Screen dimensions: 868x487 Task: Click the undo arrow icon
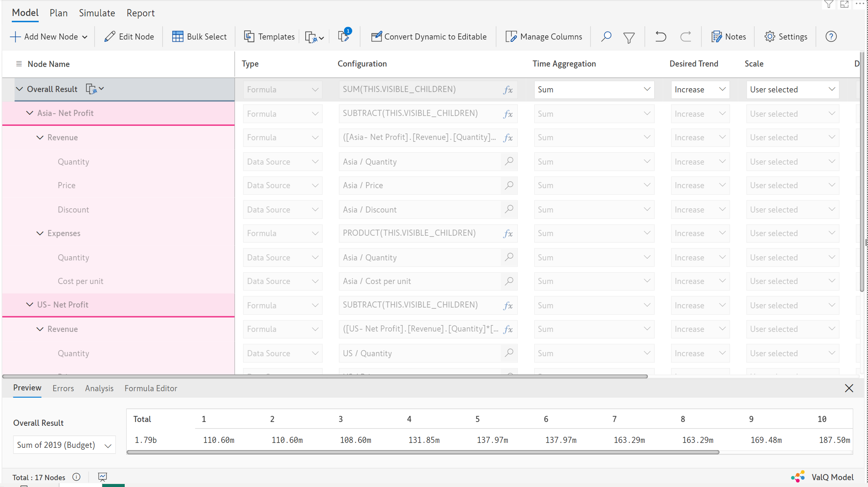pyautogui.click(x=660, y=36)
